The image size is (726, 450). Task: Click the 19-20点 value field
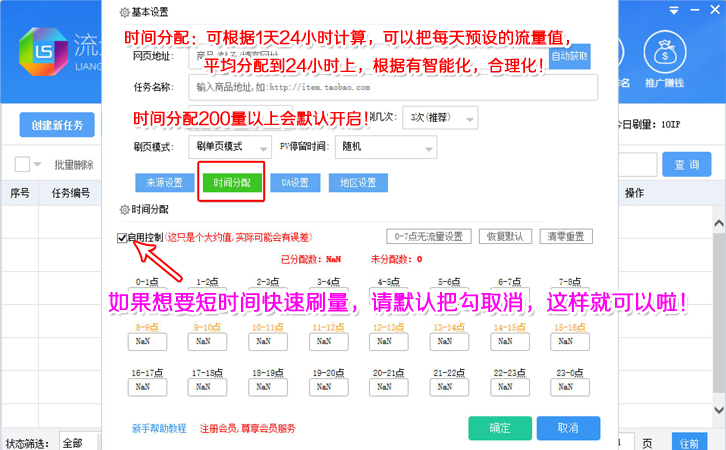click(328, 387)
